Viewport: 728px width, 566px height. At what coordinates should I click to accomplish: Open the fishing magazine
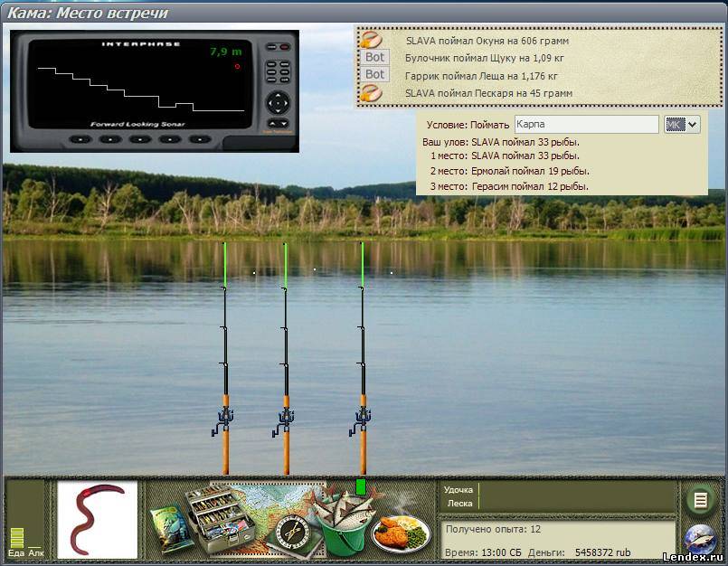click(x=171, y=528)
